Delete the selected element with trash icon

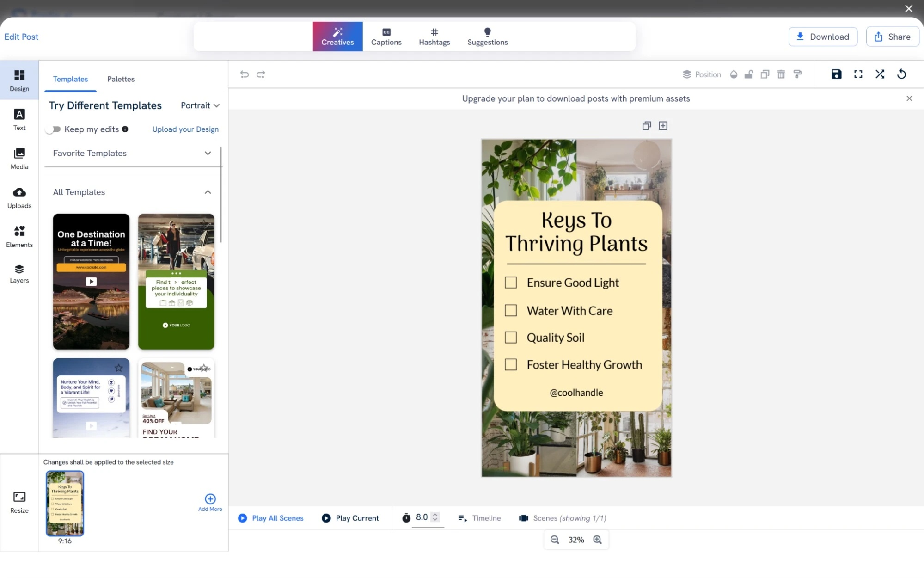click(x=780, y=74)
